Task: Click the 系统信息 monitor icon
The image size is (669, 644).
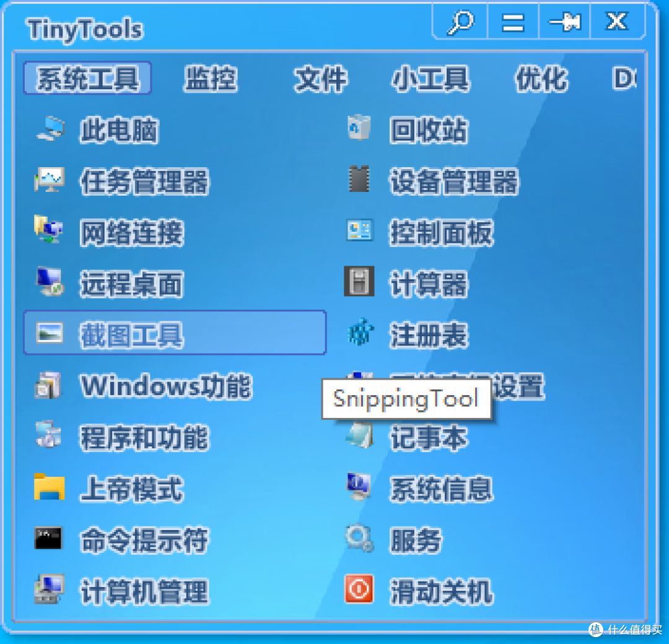Action: click(359, 486)
